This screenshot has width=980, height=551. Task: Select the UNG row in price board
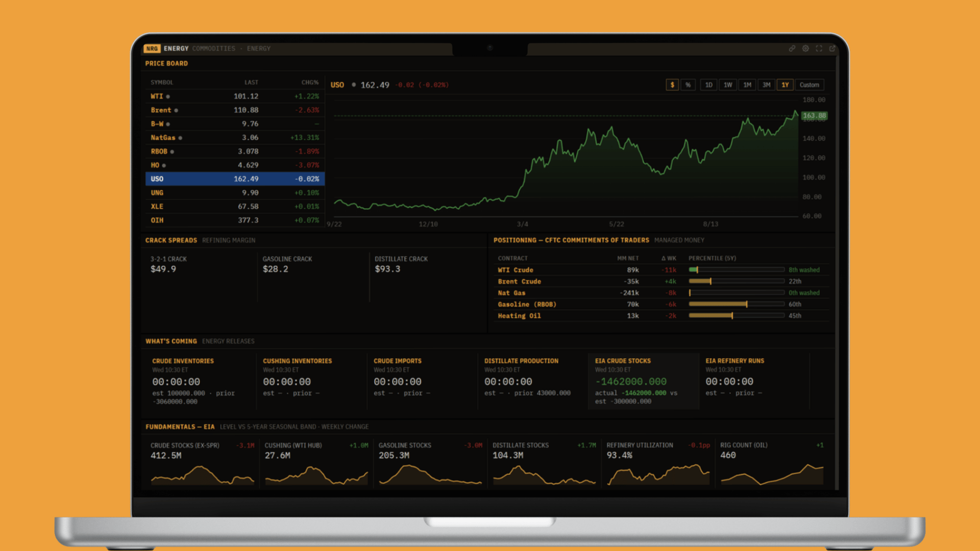[x=235, y=193]
